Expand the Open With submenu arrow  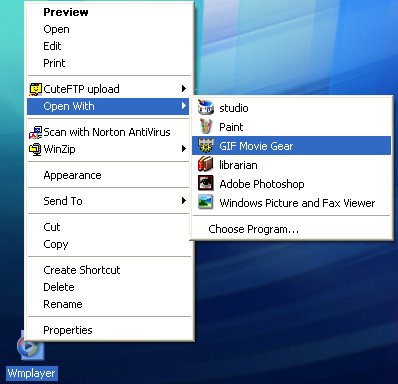click(183, 106)
